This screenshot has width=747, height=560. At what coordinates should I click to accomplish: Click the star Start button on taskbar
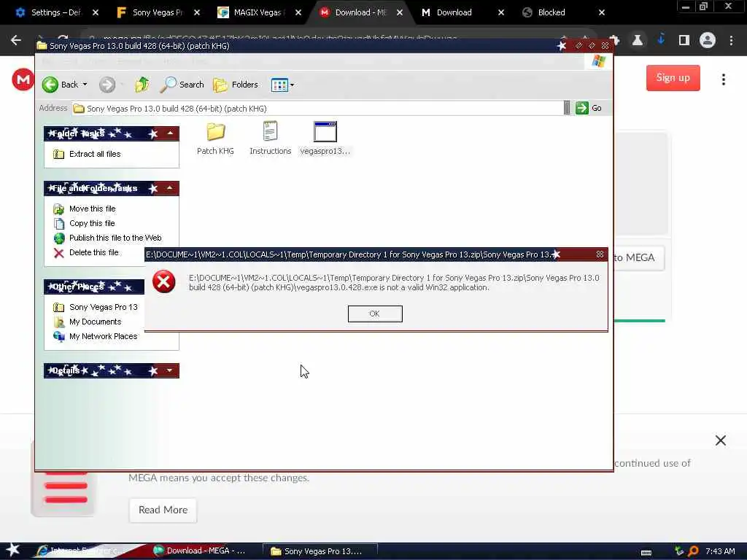pos(13,551)
